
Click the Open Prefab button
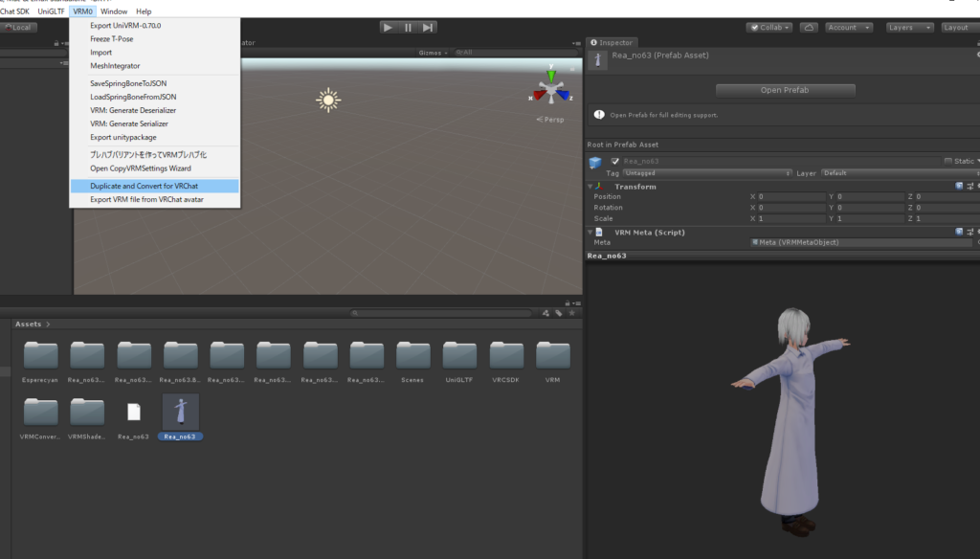point(785,90)
